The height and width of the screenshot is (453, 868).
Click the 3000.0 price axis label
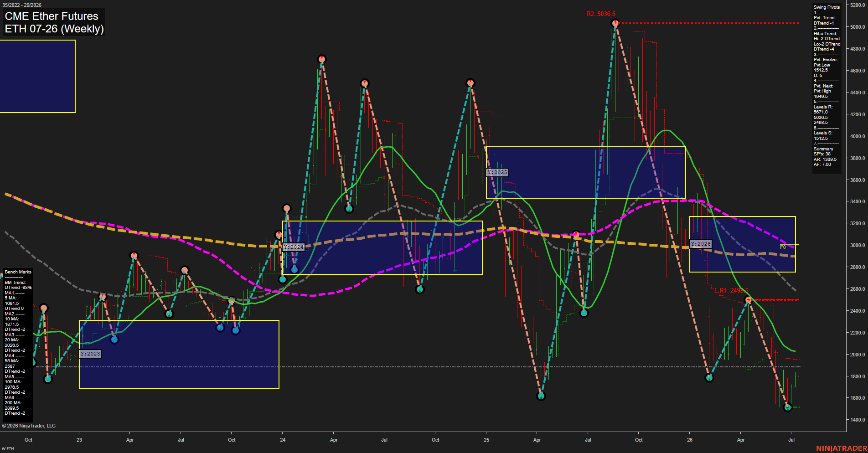click(x=857, y=245)
